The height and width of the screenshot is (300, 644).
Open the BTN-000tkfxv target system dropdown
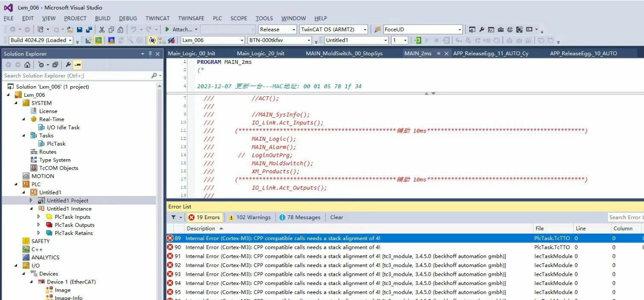tap(279, 40)
